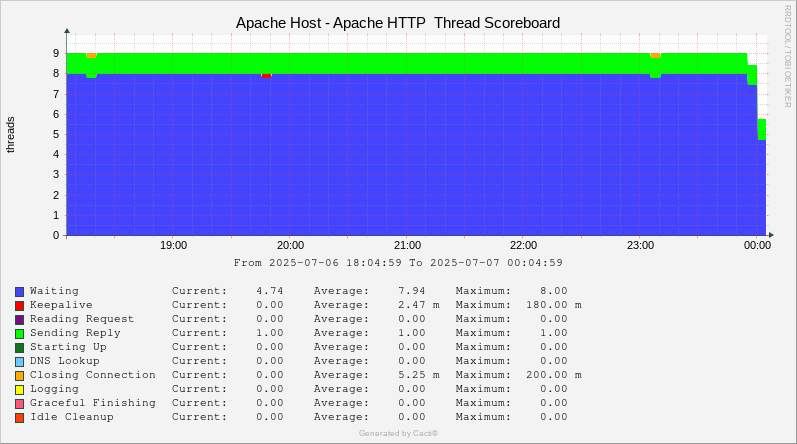Click the 'Reading Request' legend label
Screen dimensions: 797x444
pyautogui.click(x=82, y=319)
